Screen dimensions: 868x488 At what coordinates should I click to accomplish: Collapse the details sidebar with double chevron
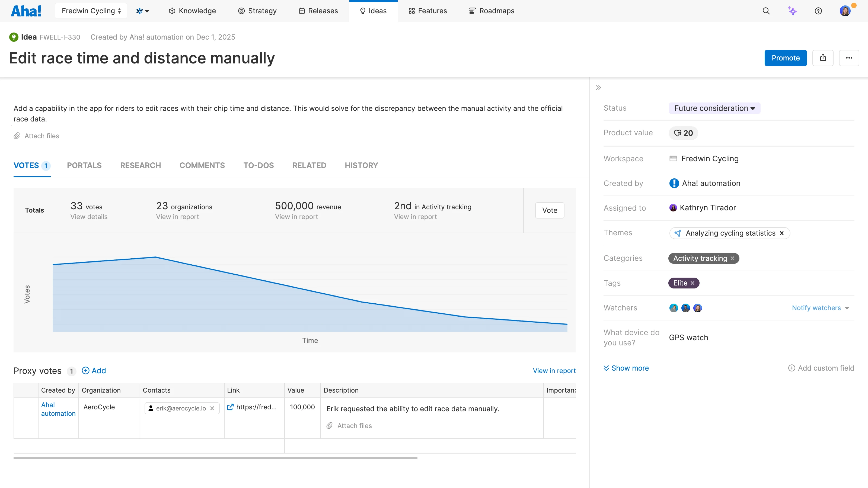pyautogui.click(x=598, y=88)
